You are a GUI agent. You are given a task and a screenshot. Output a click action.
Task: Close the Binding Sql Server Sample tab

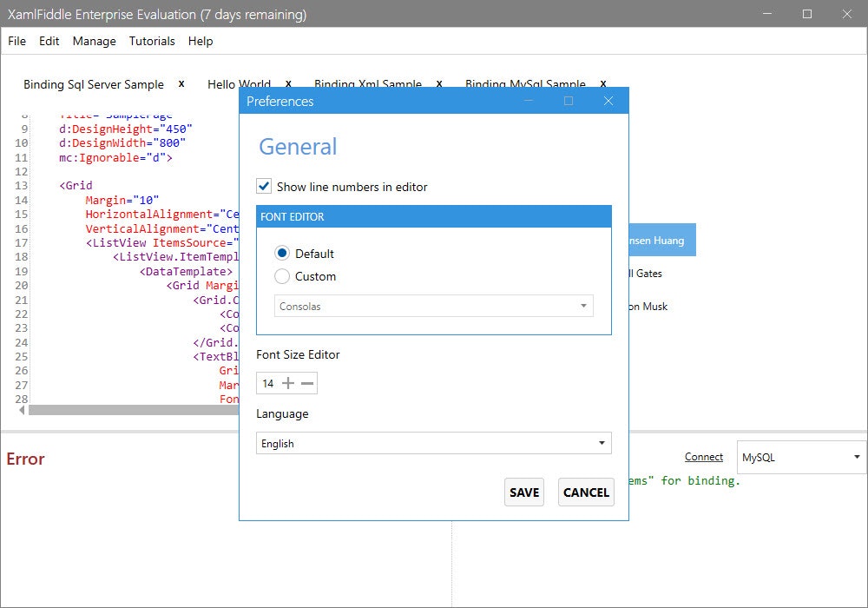pos(181,83)
